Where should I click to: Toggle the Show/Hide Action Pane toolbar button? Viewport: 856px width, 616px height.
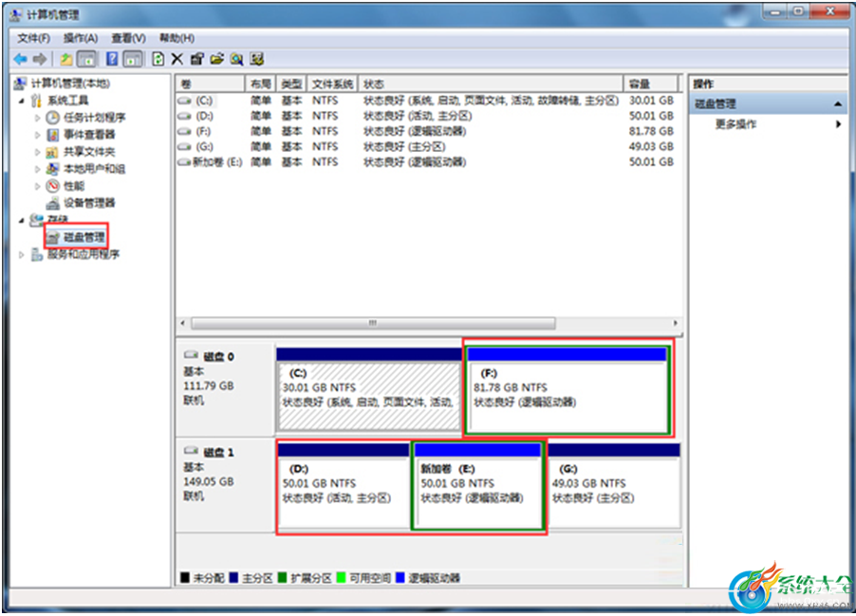tap(133, 59)
